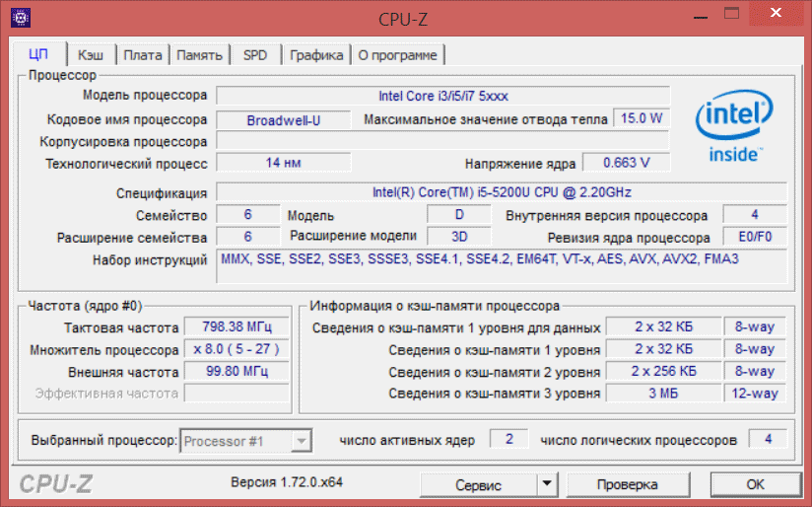Go to the Графика tab

pyautogui.click(x=316, y=55)
